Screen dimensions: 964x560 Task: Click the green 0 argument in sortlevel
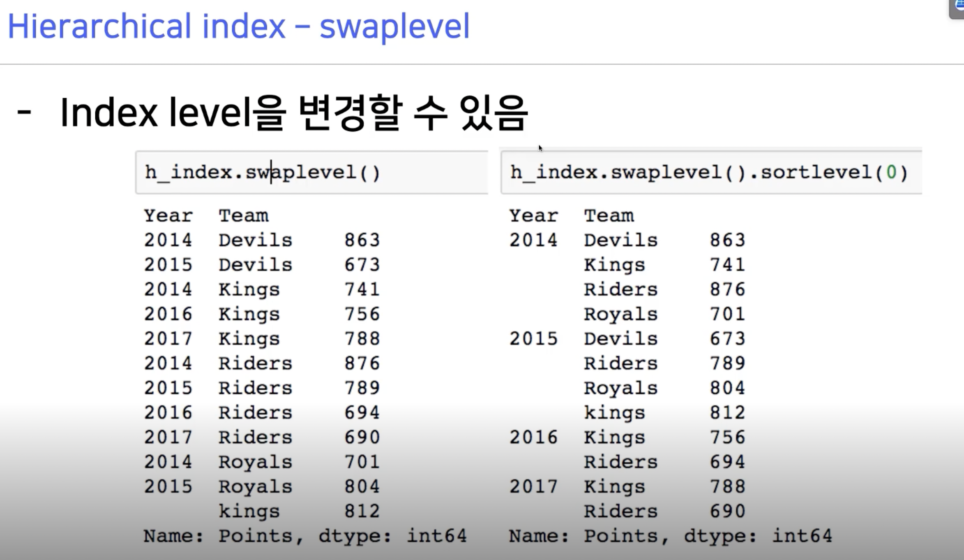[891, 172]
